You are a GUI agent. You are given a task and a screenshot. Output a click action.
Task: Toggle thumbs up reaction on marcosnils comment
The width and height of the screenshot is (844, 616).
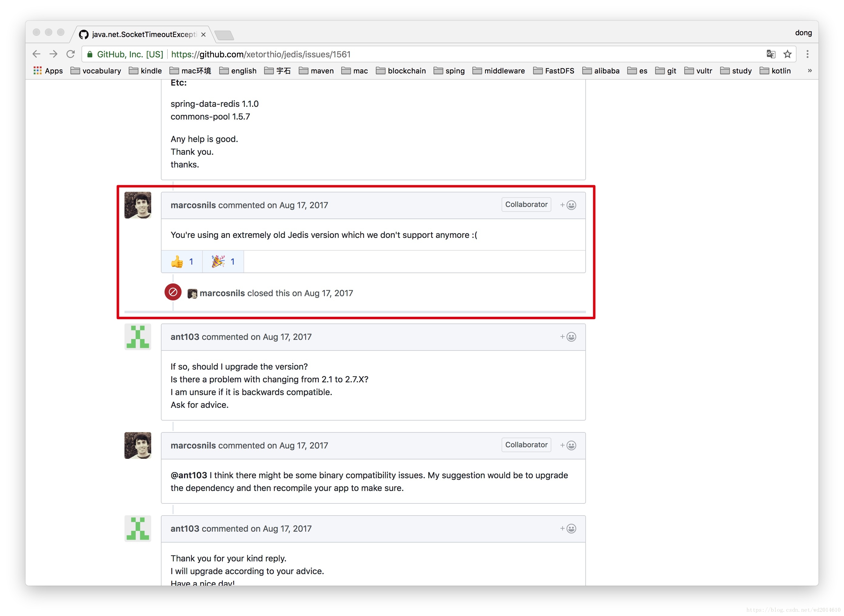point(182,262)
